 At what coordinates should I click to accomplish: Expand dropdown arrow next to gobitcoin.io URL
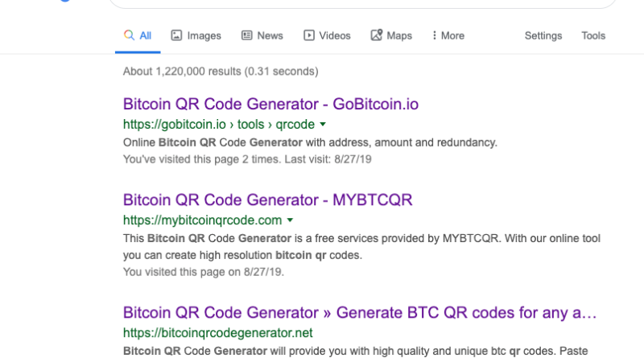[x=323, y=125]
